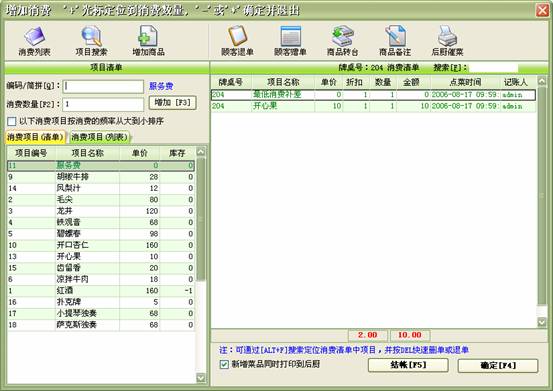This screenshot has height=391, width=553.
Task: Click item list vertical scrollbar thumb
Action: (201, 219)
